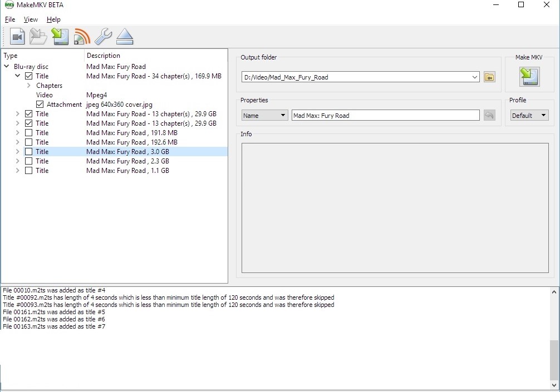The width and height of the screenshot is (560, 392).
Task: Browse for output folder with the folder icon
Action: [x=489, y=77]
